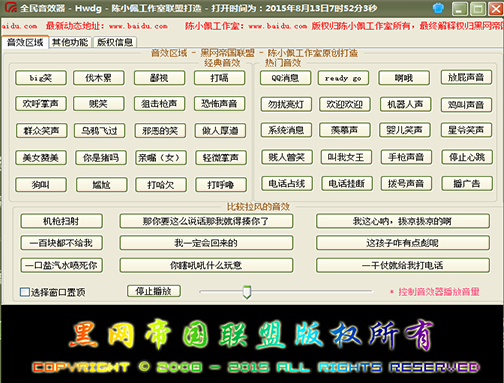Trigger the 停止心跳 effect
The image size is (504, 383).
click(x=467, y=157)
